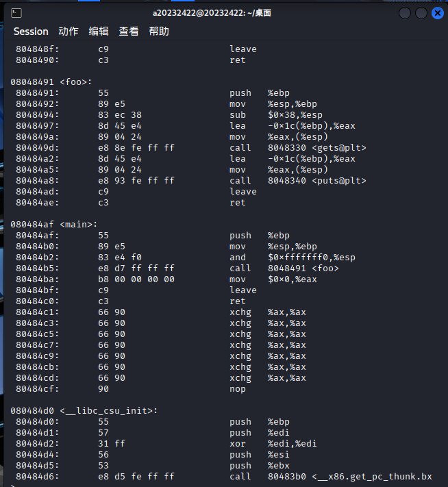Open the 帮助 menu
Image resolution: width=448 pixels, height=487 pixels.
pos(159,32)
